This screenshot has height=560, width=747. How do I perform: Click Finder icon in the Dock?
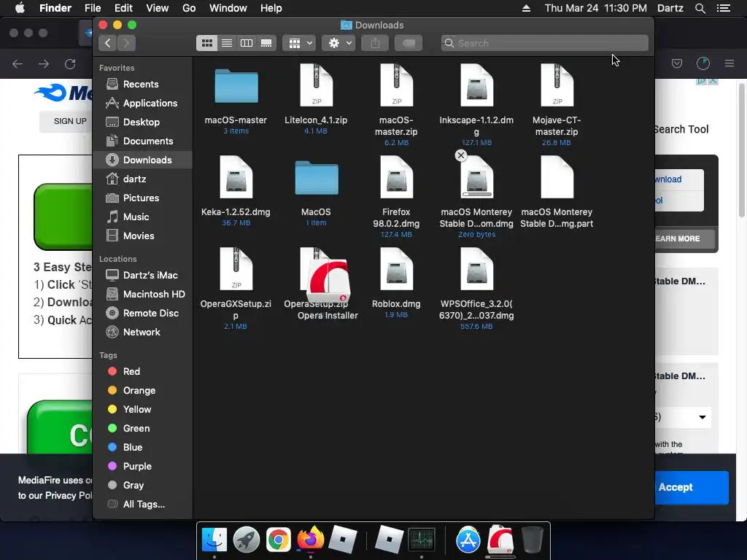point(214,540)
